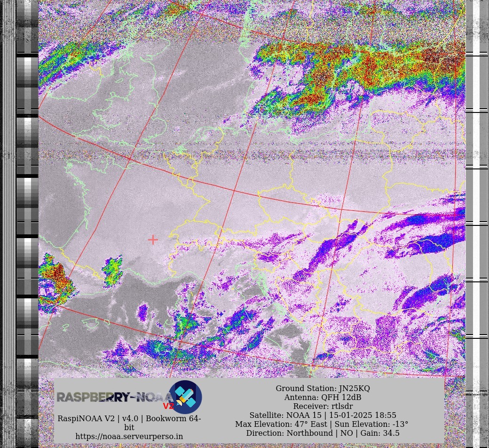
Task: Click the Direction: Northbound gain line
Action: [x=323, y=433]
